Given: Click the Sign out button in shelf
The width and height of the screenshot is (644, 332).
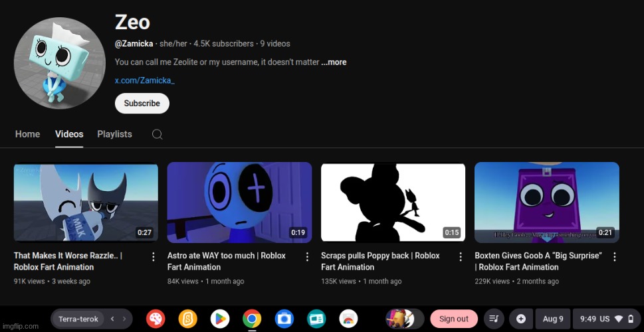Looking at the screenshot, I should [x=454, y=319].
